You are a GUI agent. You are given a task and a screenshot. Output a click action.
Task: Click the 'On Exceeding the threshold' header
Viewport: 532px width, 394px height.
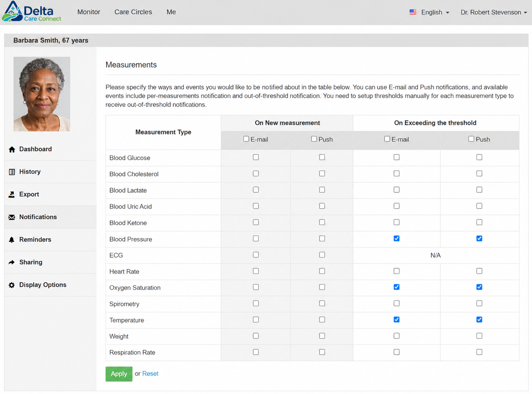click(435, 123)
